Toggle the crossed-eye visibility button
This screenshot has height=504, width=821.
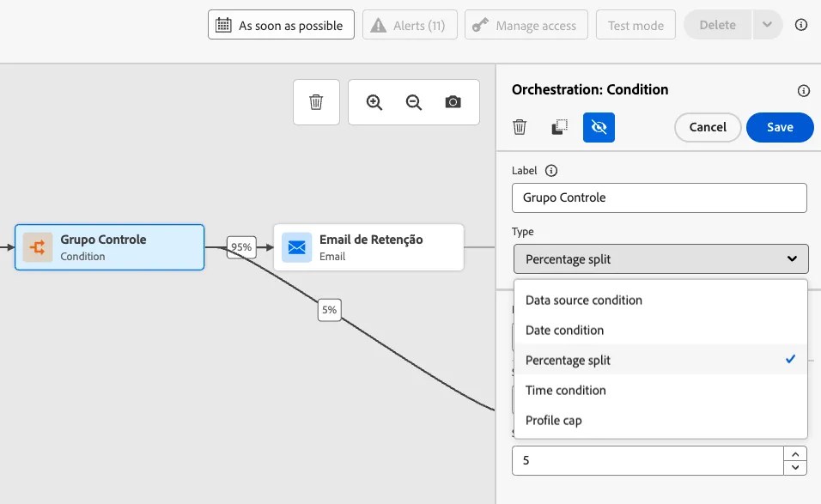599,127
